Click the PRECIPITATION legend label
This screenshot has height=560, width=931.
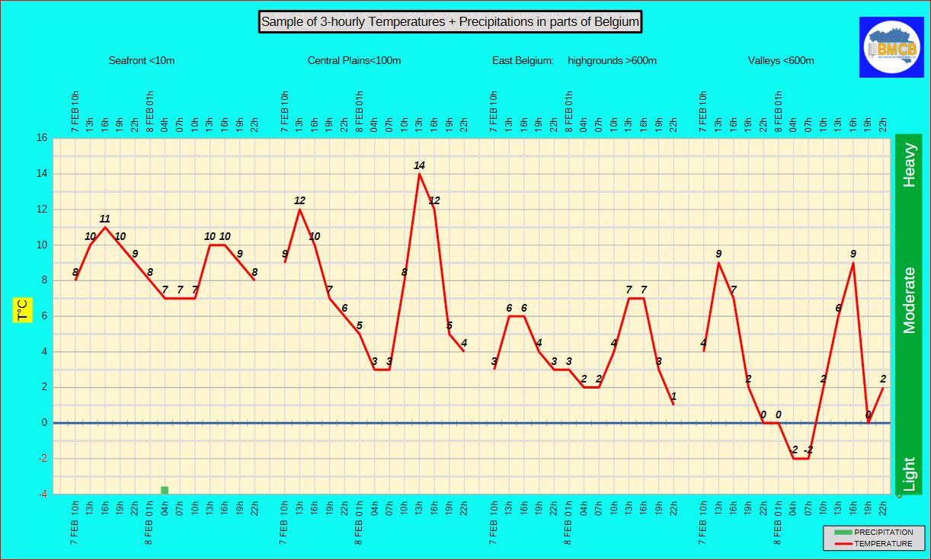point(883,532)
